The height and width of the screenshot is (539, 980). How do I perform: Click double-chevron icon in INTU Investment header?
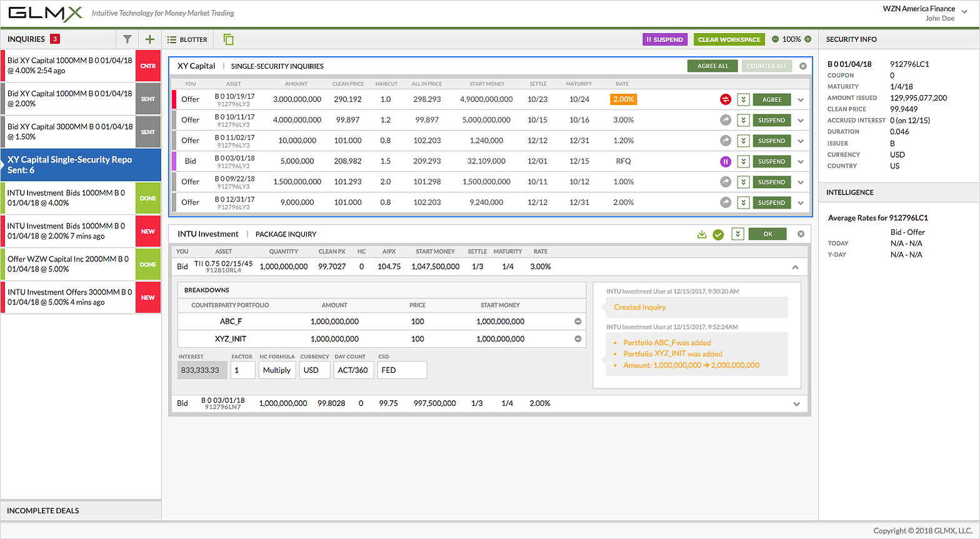pos(737,234)
